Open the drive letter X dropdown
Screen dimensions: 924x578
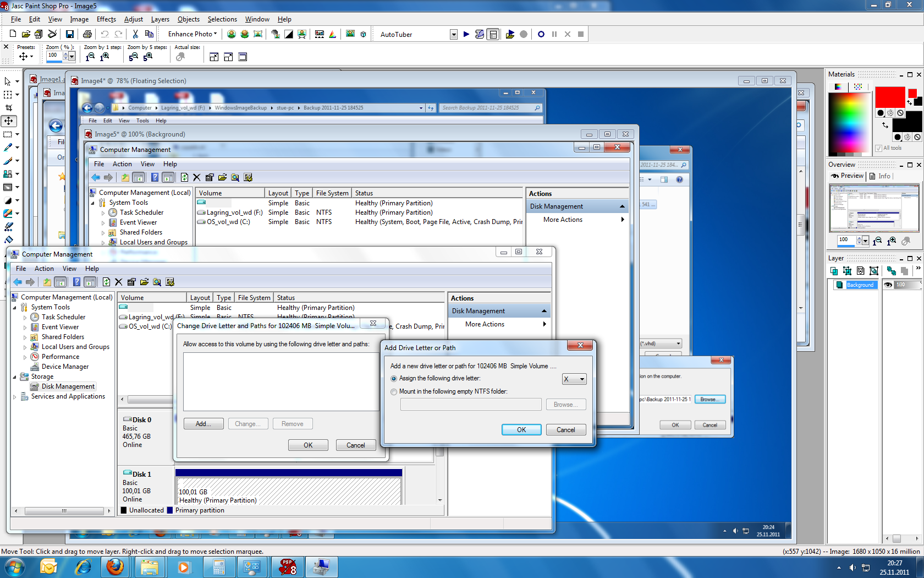(x=582, y=379)
